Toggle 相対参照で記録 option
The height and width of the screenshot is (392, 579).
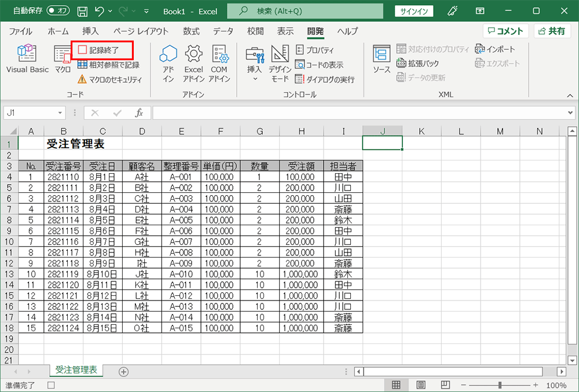109,65
